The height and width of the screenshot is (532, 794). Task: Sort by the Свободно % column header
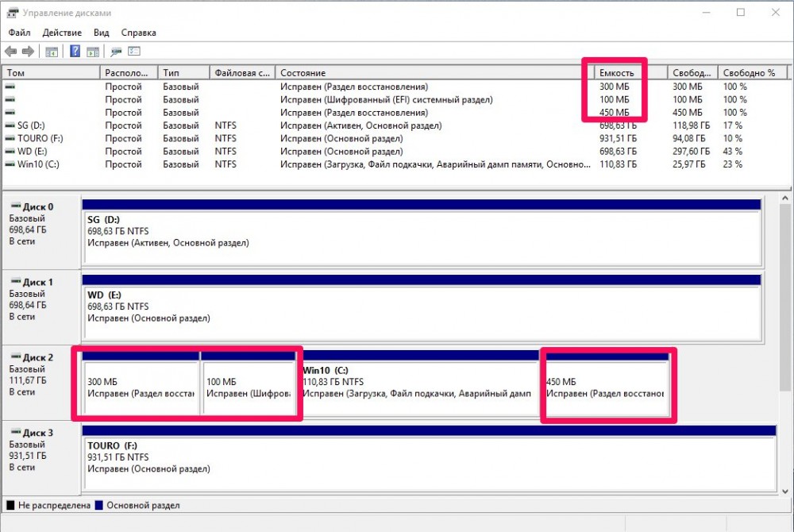coord(753,73)
